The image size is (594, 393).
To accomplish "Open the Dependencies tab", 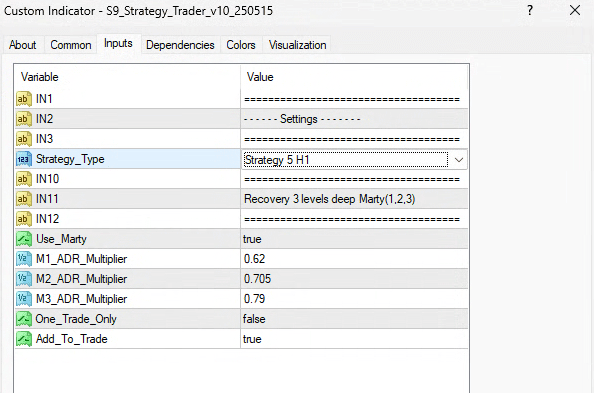I will coord(180,45).
